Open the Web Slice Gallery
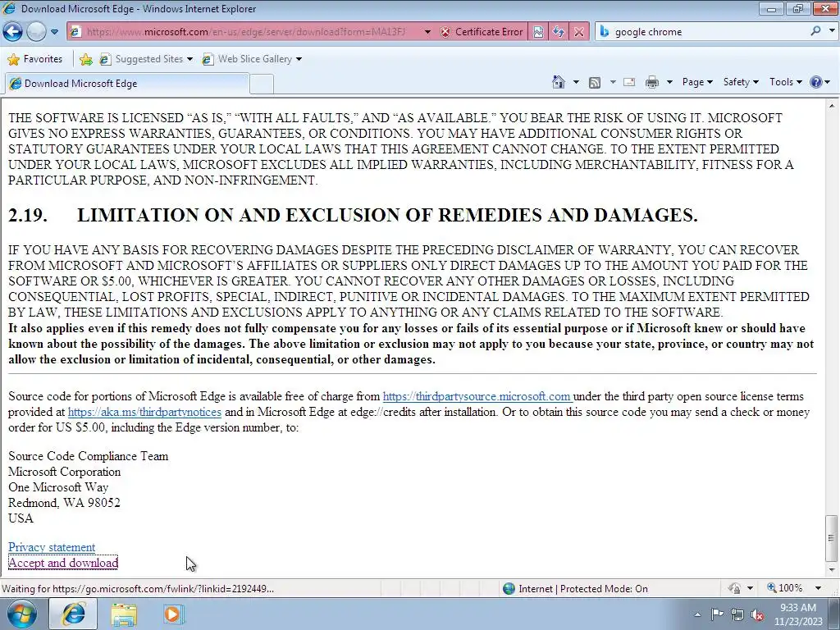The width and height of the screenshot is (840, 630). (252, 59)
